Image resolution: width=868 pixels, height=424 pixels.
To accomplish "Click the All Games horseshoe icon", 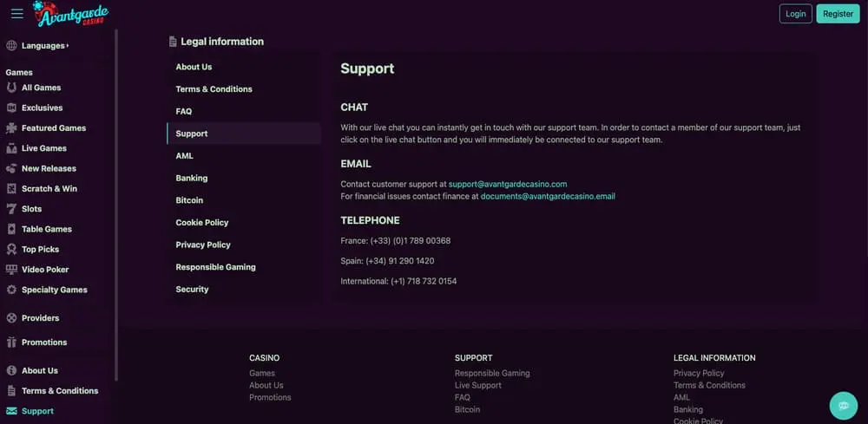I will point(11,88).
